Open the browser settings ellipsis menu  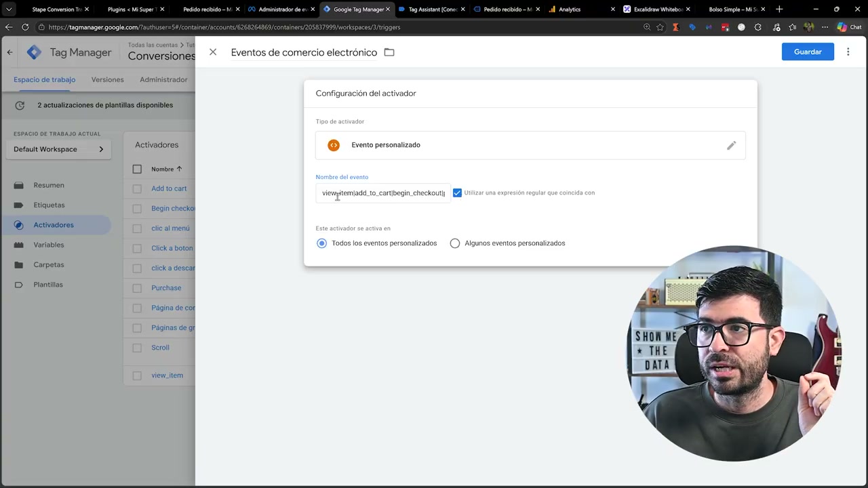tap(825, 27)
